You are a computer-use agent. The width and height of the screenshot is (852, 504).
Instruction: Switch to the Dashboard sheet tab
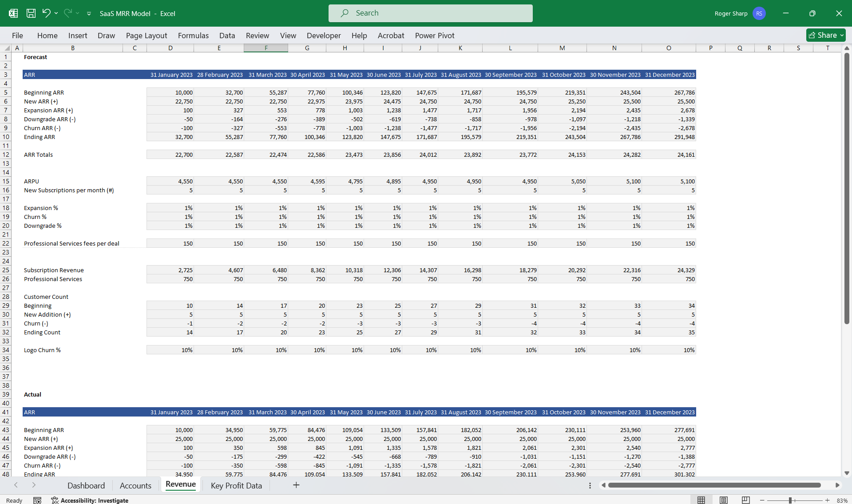click(86, 485)
